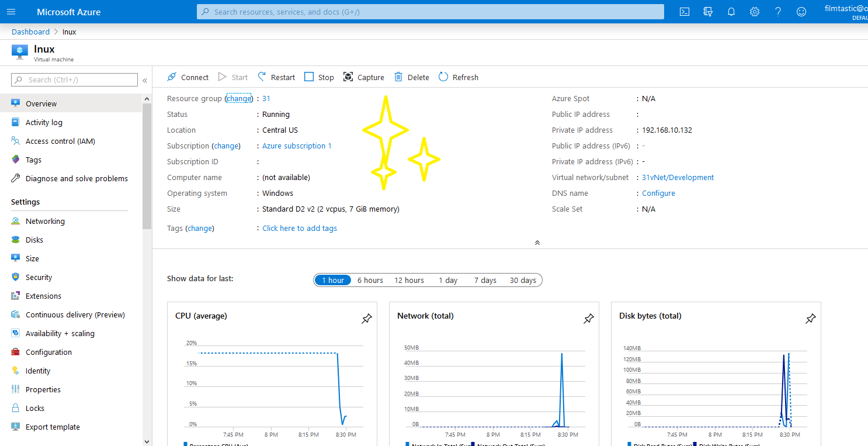Viewport: 868px width, 446px height.
Task: Click the Disks icon in Settings
Action: pyautogui.click(x=16, y=240)
